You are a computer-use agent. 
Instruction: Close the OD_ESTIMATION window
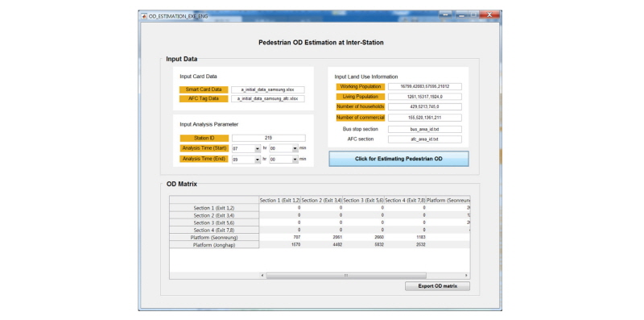coord(489,15)
